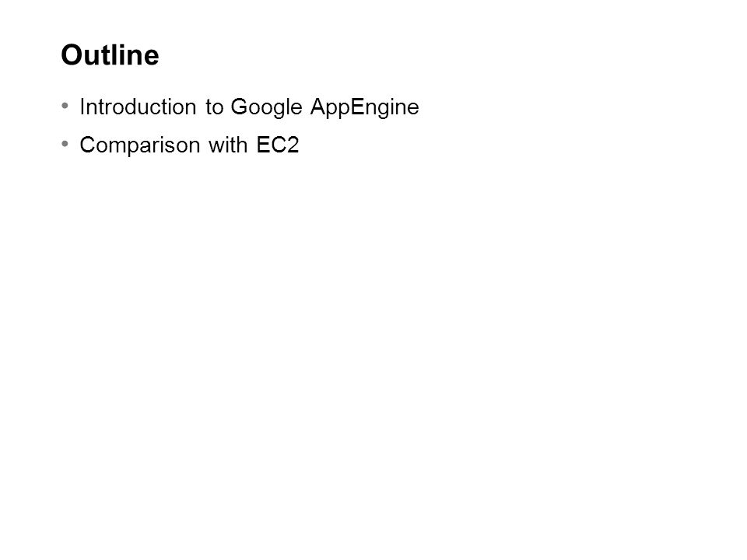
Task: Click the final letter n of Comparison
Action: click(195, 147)
